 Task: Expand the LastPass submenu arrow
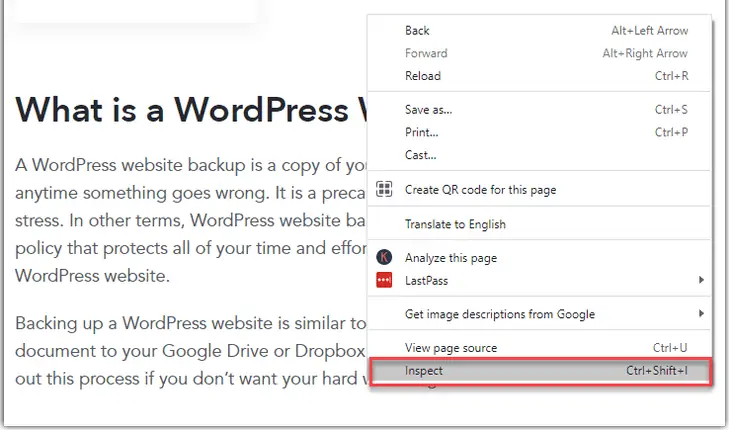coord(701,280)
